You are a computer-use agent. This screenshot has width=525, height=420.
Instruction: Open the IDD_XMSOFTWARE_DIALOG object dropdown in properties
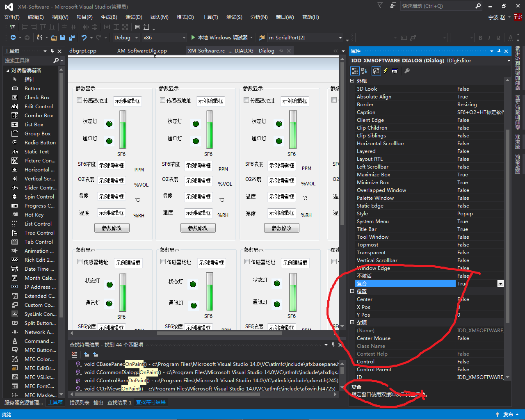[x=509, y=61]
